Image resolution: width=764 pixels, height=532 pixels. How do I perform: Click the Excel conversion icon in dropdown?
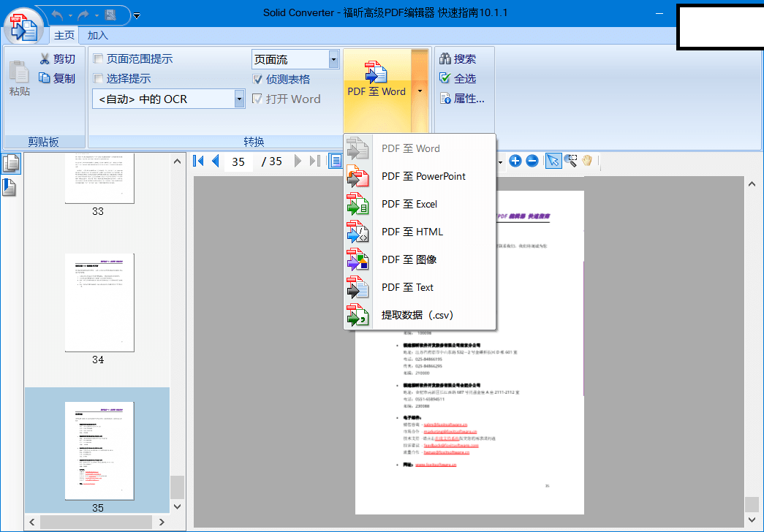[x=358, y=204]
